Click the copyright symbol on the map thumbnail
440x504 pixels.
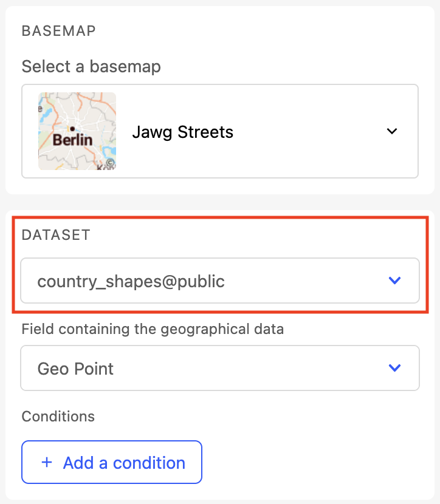(110, 163)
